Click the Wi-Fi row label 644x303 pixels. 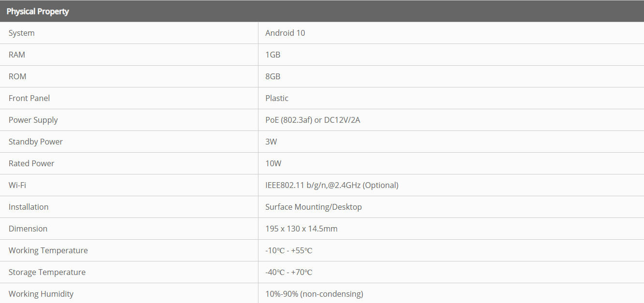click(x=17, y=185)
